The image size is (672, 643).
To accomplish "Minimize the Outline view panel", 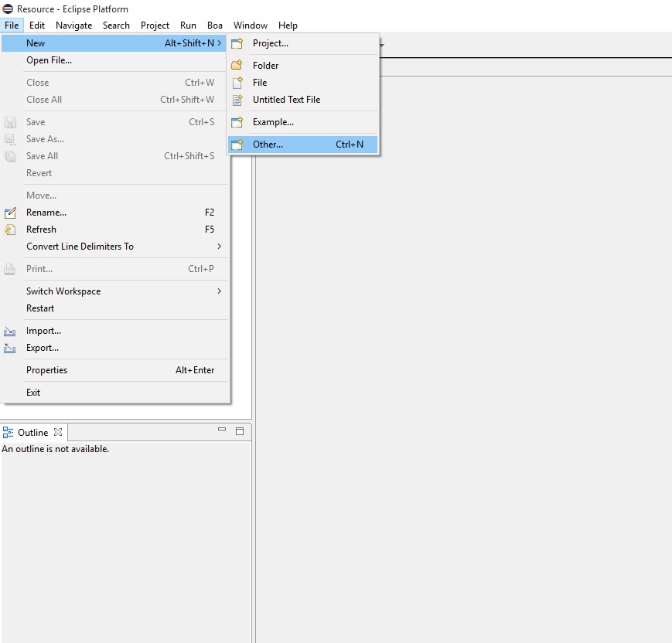I will 222,430.
